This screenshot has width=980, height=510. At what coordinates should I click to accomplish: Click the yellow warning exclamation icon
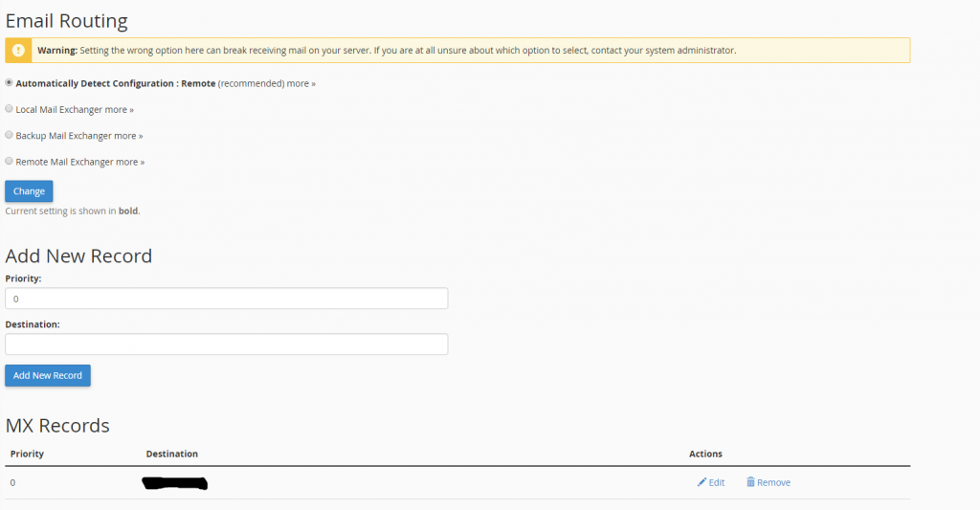[18, 50]
